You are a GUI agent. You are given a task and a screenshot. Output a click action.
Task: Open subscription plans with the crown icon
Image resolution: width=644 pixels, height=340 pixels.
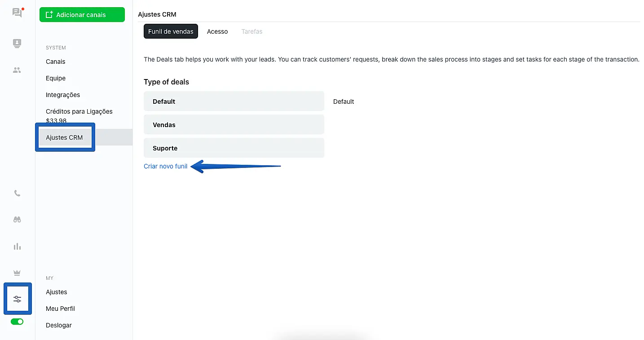(x=17, y=273)
